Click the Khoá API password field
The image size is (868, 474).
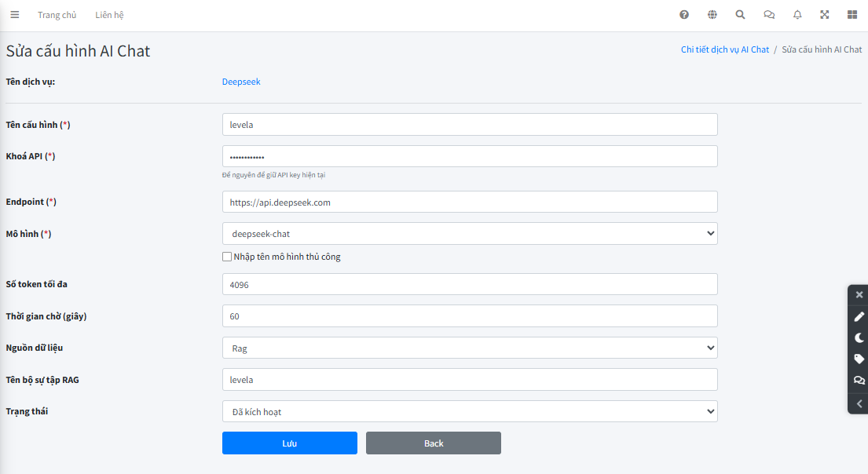point(470,156)
